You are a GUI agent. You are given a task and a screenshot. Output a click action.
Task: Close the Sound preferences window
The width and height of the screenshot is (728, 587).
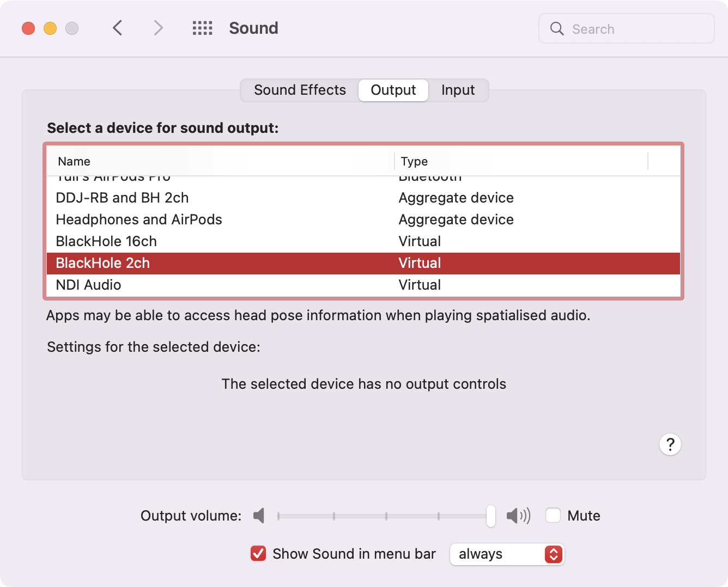click(x=28, y=28)
